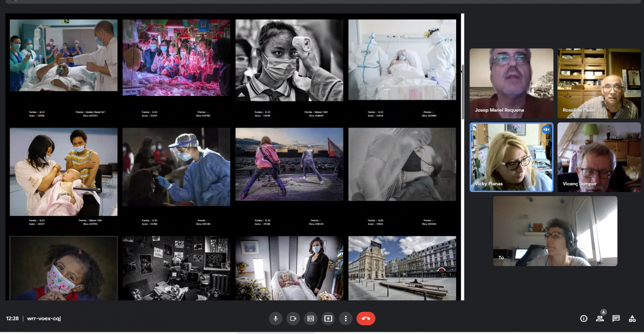Turn off the camera

click(x=293, y=318)
